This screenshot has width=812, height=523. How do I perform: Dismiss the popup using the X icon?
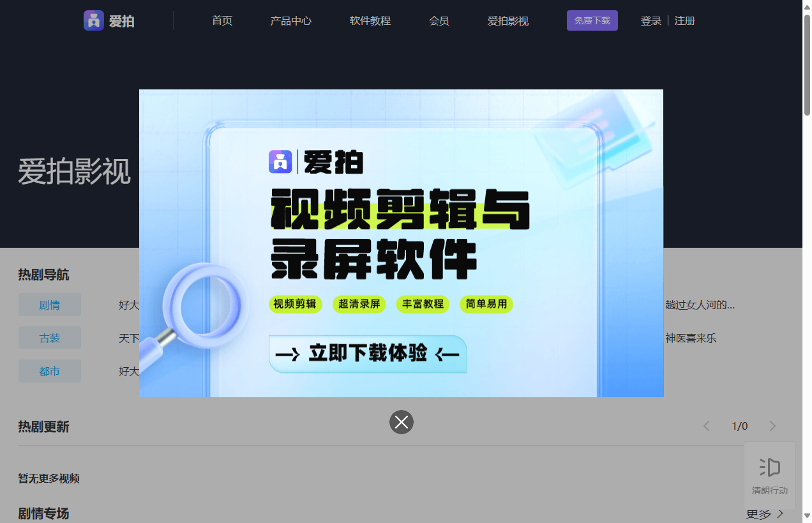(x=401, y=421)
